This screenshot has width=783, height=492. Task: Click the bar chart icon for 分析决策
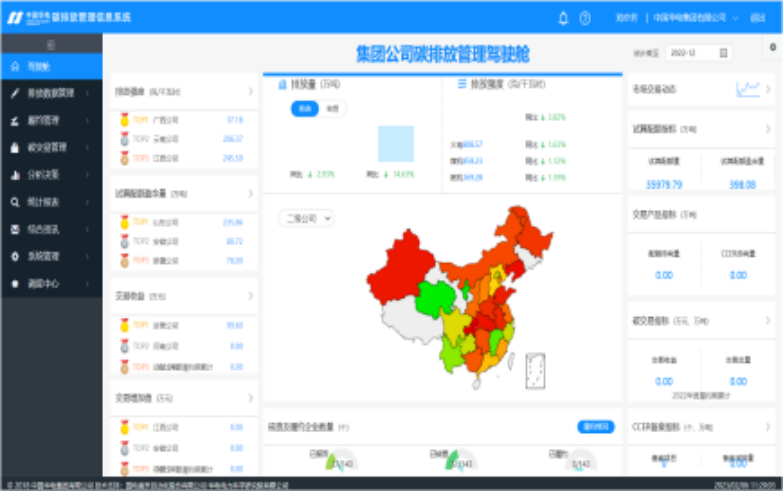point(15,175)
